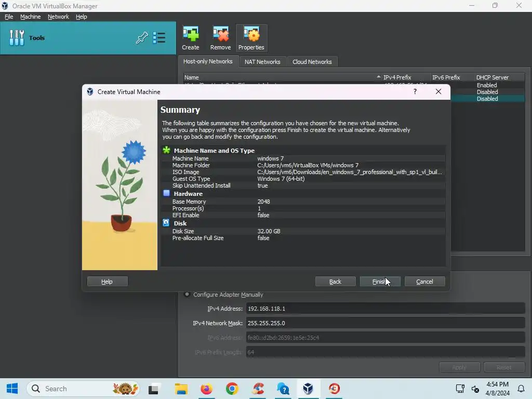The height and width of the screenshot is (399, 532).
Task: Click the Finish button
Action: point(380,282)
